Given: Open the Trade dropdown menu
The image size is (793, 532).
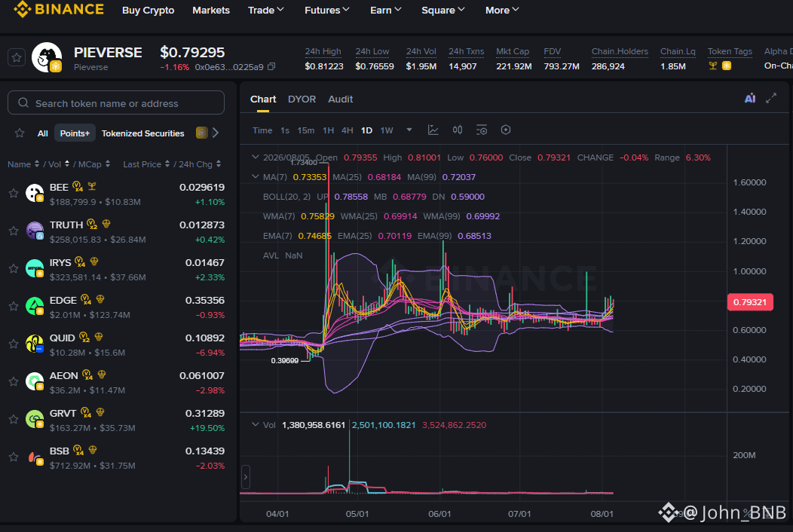Looking at the screenshot, I should 265,10.
